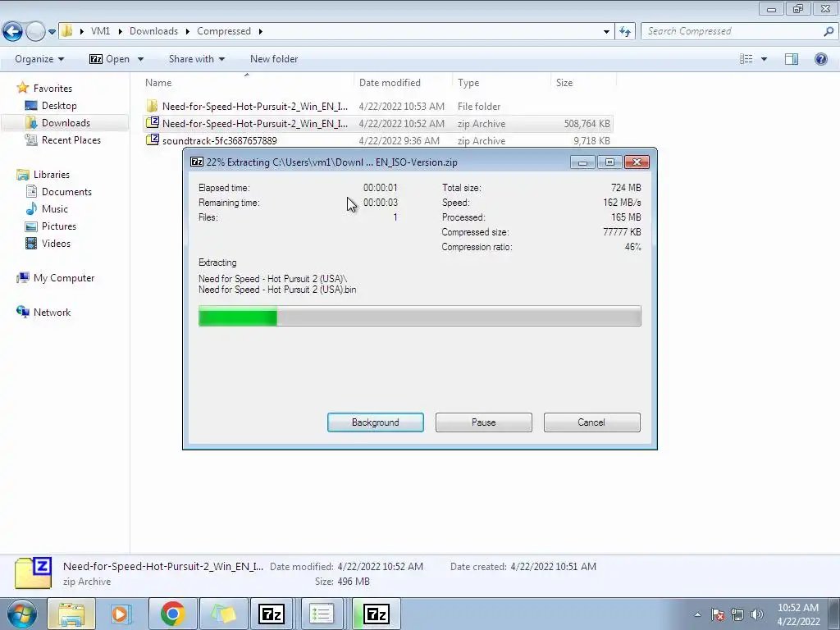
Task: Close the 7-Zip extracting dialog
Action: 637,162
